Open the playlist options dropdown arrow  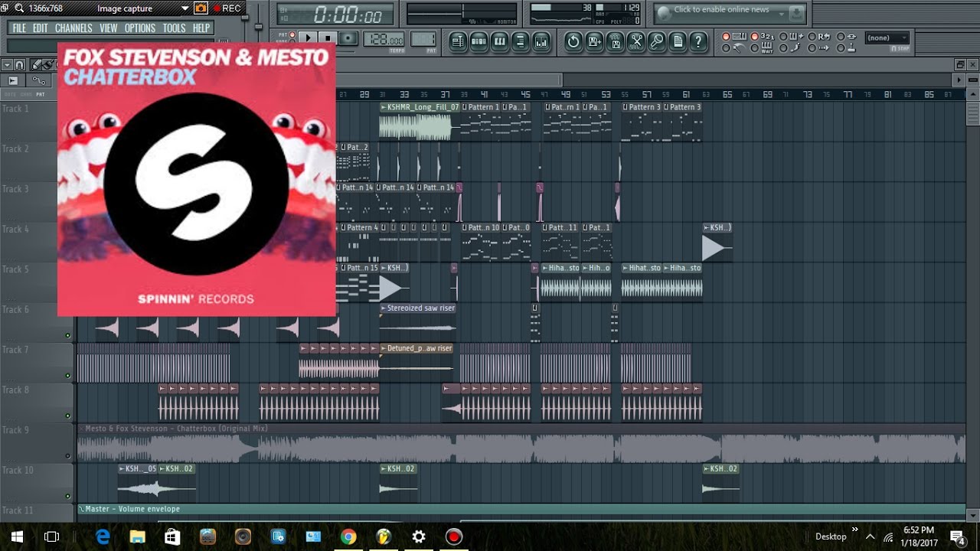tap(7, 65)
